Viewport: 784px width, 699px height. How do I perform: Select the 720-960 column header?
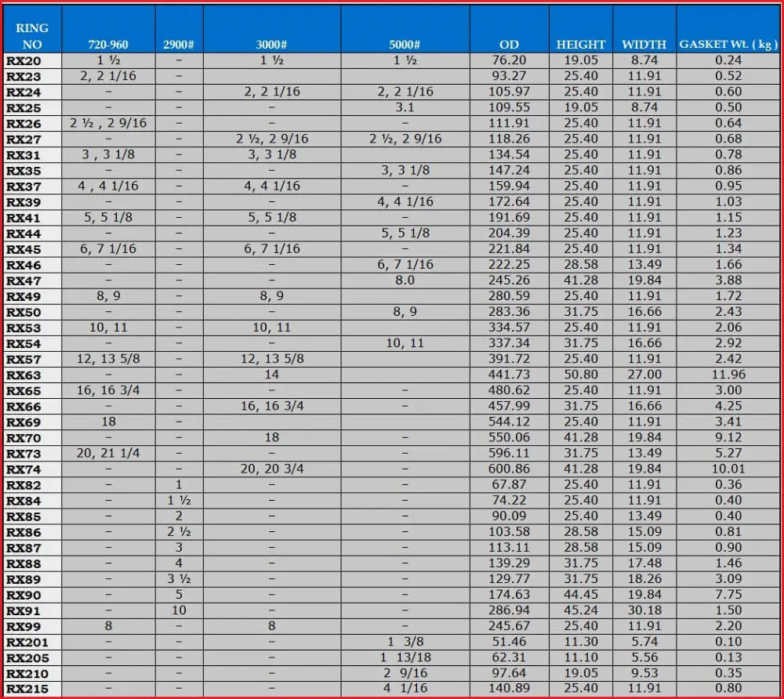pos(108,45)
